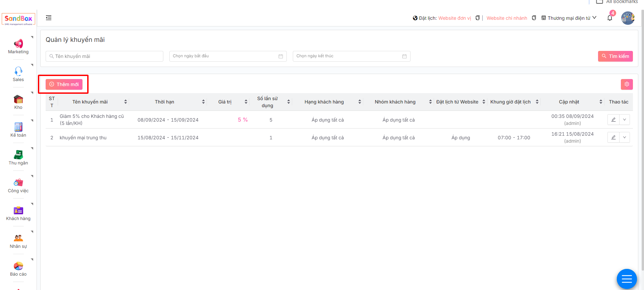Open the Website chi nhánh link

[506, 18]
